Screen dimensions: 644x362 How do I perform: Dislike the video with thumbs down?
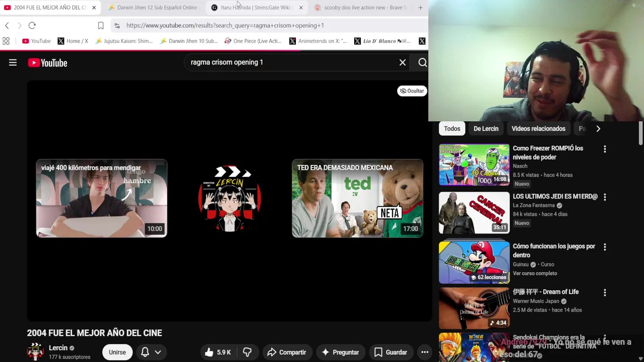pyautogui.click(x=247, y=352)
